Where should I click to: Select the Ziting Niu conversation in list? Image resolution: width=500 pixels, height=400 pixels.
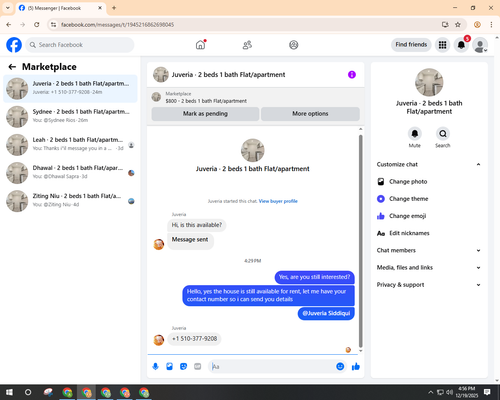click(70, 201)
